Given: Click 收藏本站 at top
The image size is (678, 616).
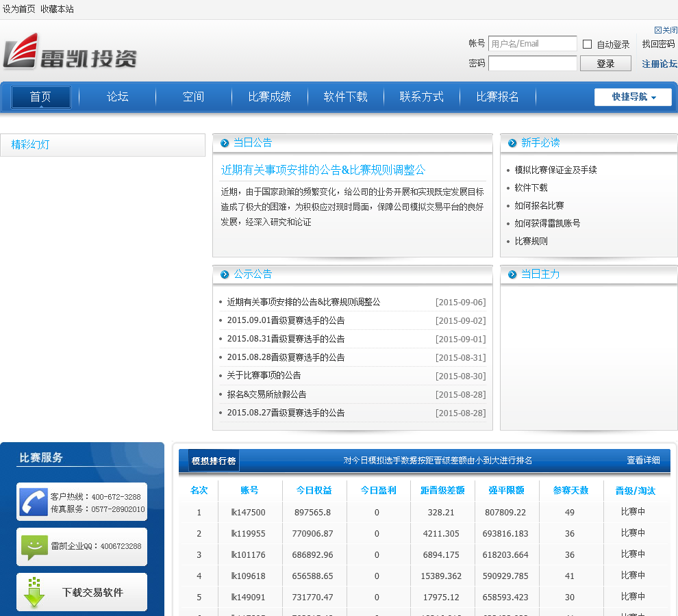Looking at the screenshot, I should click(x=57, y=9).
